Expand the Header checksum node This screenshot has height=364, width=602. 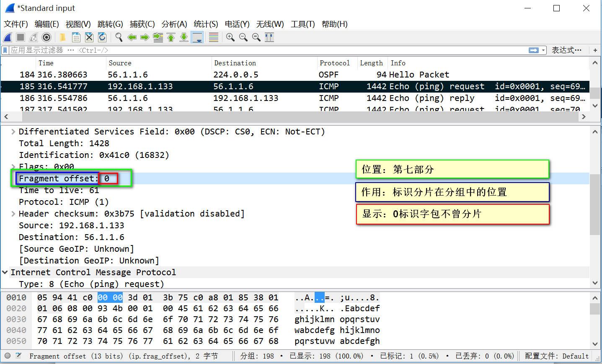[x=13, y=214]
